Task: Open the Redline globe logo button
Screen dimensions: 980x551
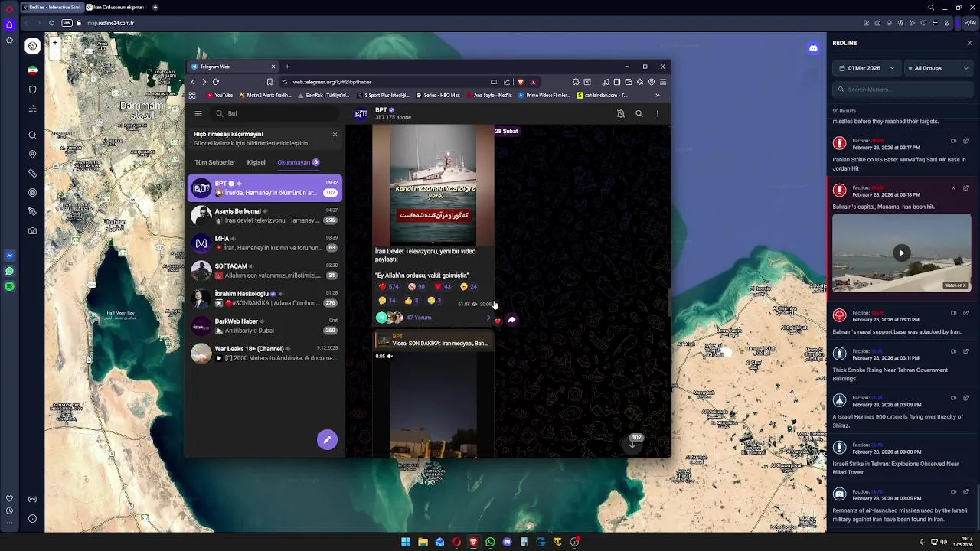Action: [32, 46]
